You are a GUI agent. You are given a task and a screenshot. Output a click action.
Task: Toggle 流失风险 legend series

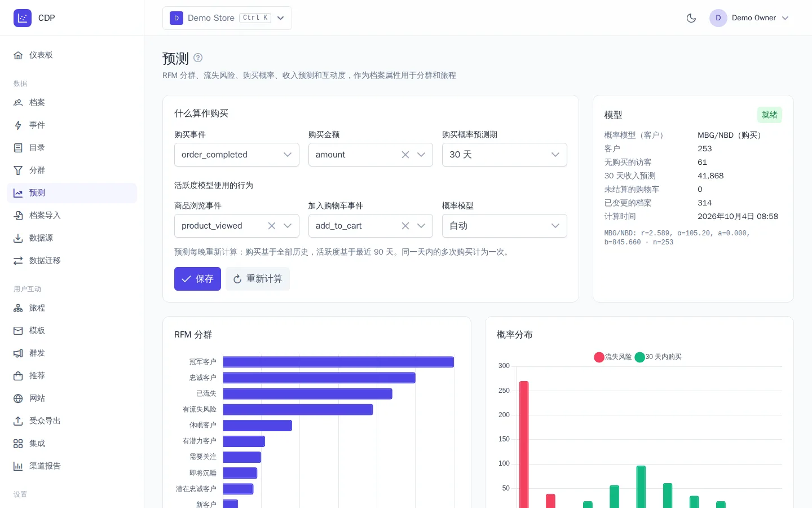point(613,357)
